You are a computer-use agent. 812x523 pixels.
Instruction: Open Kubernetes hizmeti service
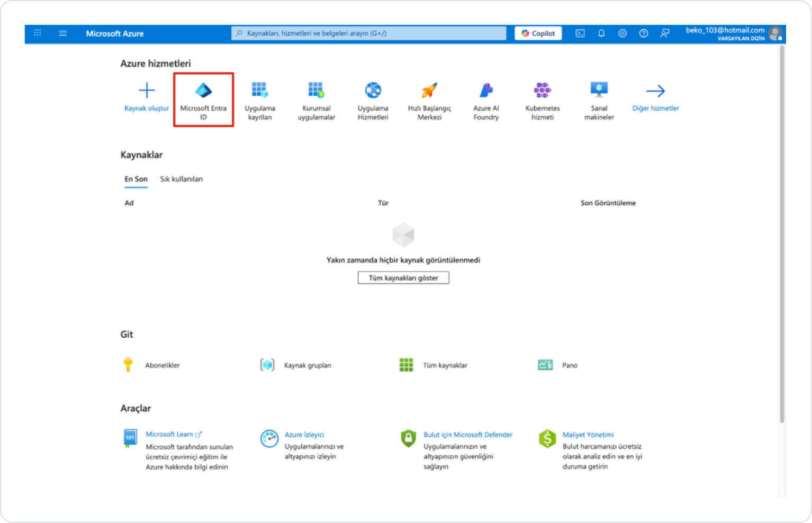pos(543,101)
